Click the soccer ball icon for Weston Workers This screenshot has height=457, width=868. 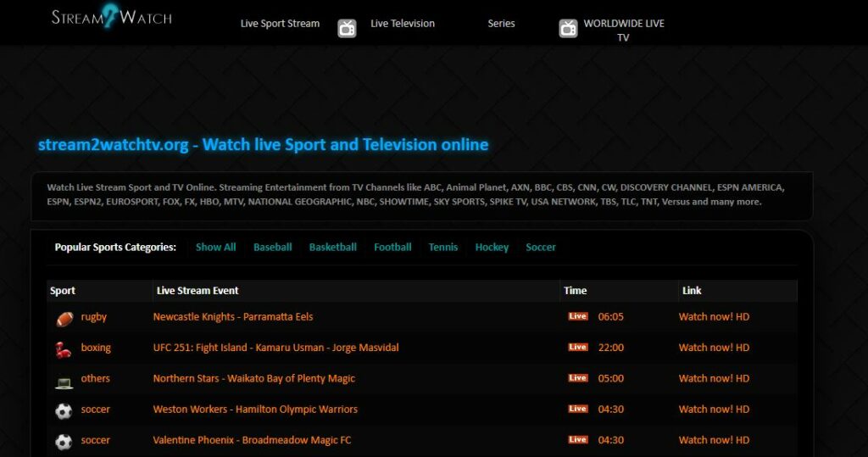(x=64, y=411)
